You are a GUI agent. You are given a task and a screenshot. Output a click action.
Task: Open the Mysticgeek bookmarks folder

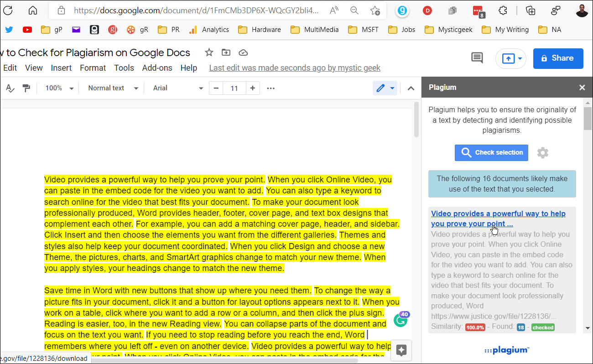(448, 30)
